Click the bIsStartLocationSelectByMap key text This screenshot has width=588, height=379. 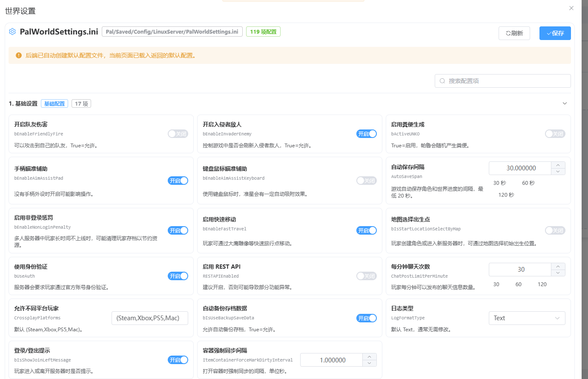click(426, 229)
